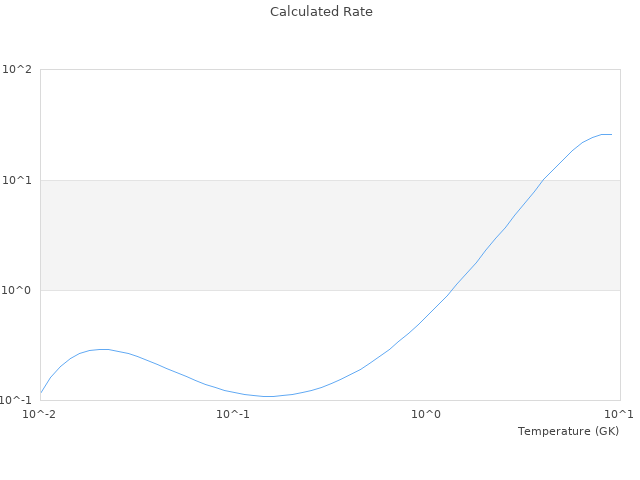Click the lowest dip of the blue curve
This screenshot has width=640, height=480.
click(268, 396)
